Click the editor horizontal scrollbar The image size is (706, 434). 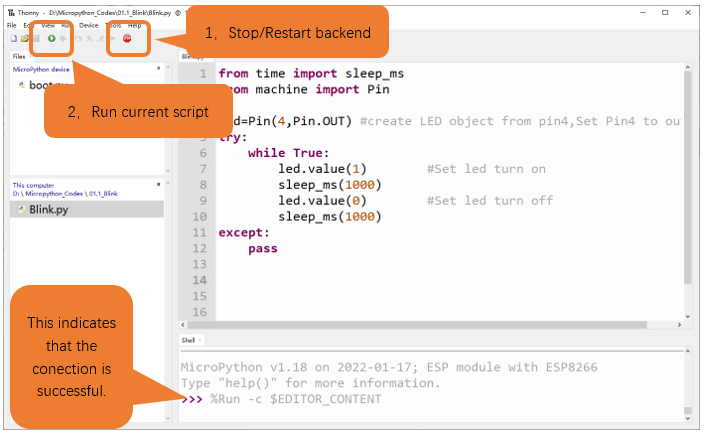[x=417, y=325]
